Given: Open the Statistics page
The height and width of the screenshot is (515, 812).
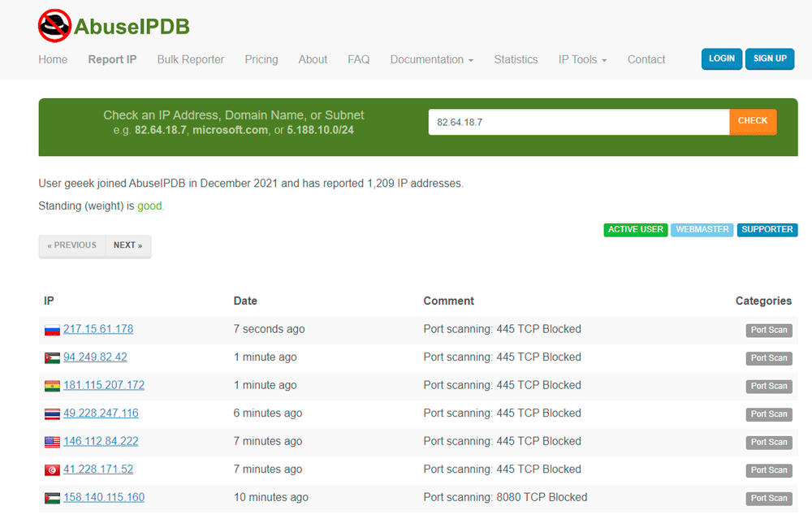Looking at the screenshot, I should 516,59.
